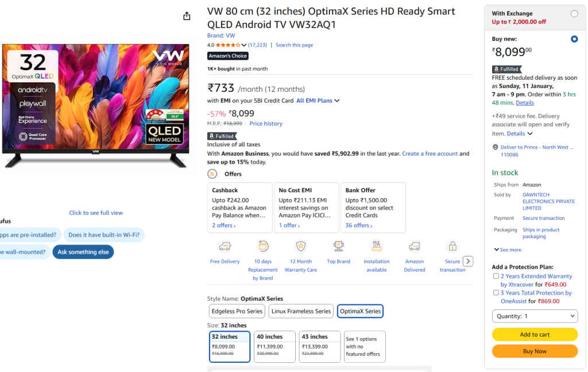Click the 12 Month Warranty Care shield icon

300,246
